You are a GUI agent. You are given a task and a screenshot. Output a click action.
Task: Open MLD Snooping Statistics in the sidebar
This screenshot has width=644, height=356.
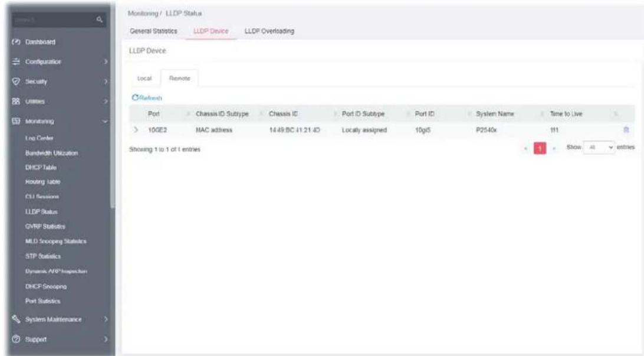56,241
